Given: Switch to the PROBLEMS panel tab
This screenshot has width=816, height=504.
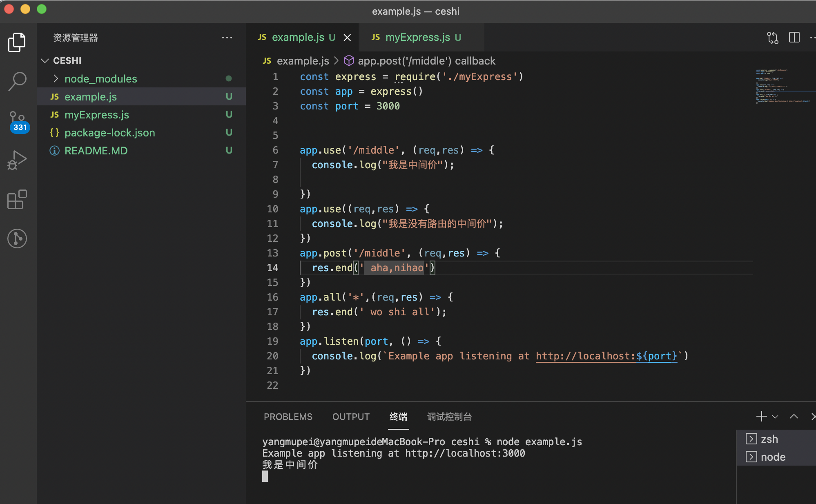Looking at the screenshot, I should pyautogui.click(x=288, y=417).
